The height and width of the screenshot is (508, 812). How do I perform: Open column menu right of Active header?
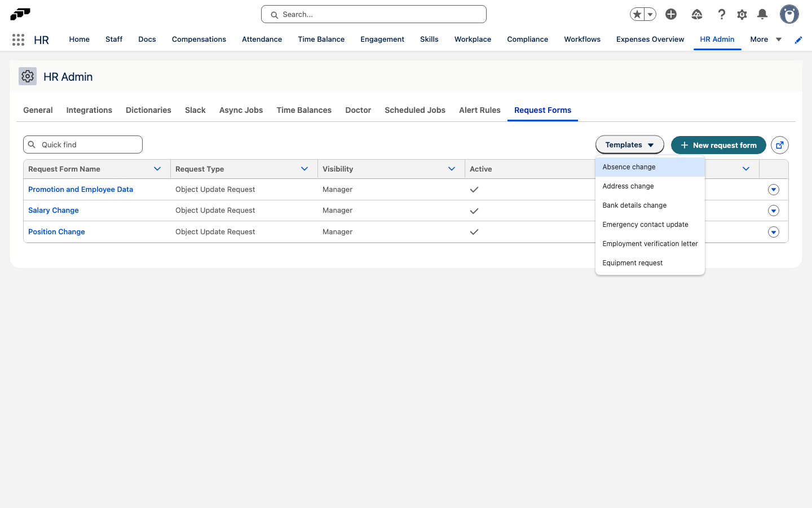[746, 169]
